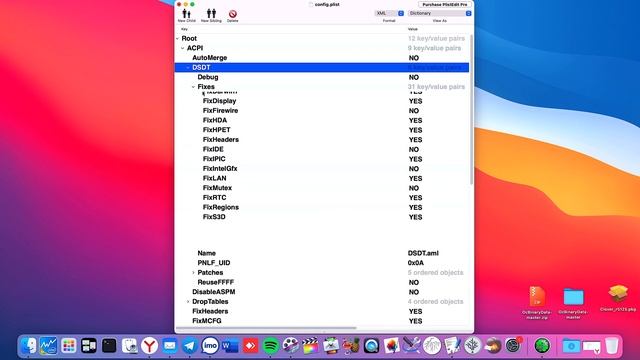Screen dimensions: 640x360
Task: Select the FixDisplay row
Action: 322,101
